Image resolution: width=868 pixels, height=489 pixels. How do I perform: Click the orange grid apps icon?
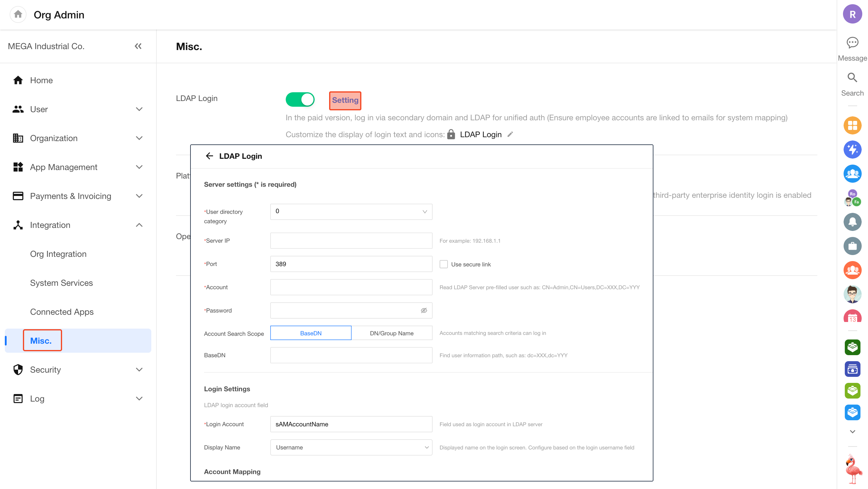pos(852,125)
